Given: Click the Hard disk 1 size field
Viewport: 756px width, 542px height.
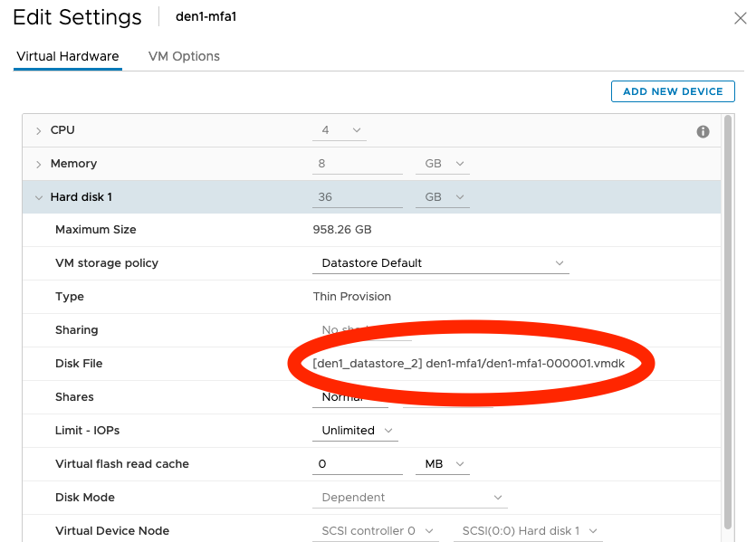Looking at the screenshot, I should pyautogui.click(x=358, y=197).
